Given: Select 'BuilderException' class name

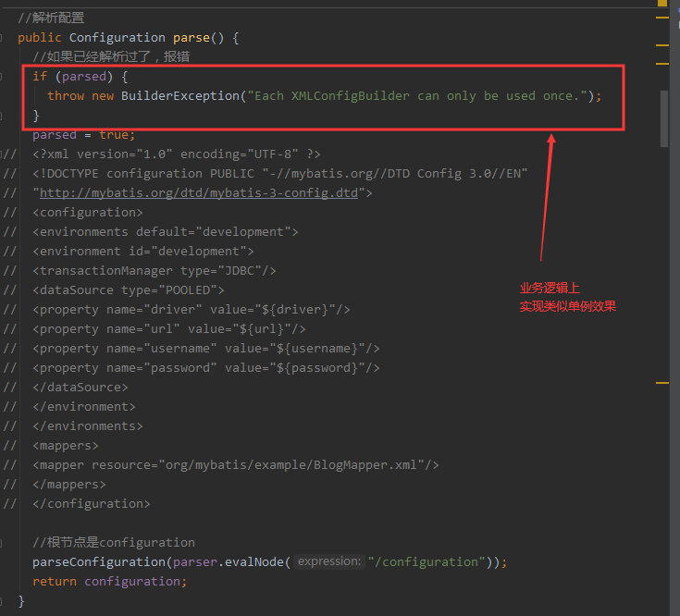Looking at the screenshot, I should click(x=180, y=96).
